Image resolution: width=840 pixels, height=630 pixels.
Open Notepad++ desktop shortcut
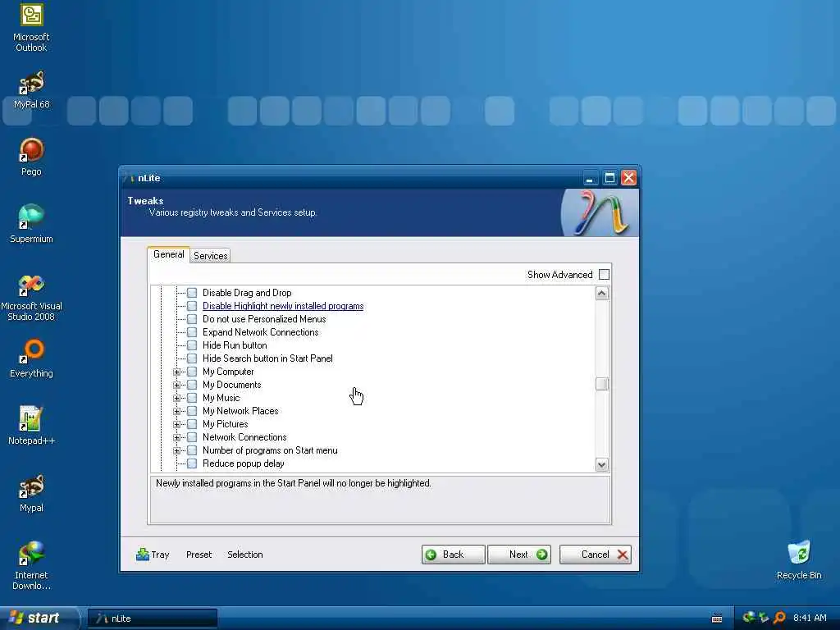tap(31, 426)
